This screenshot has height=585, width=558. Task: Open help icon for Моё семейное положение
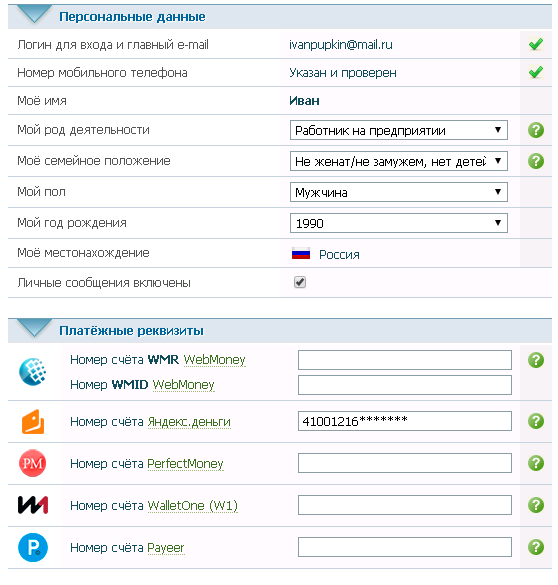[x=536, y=161]
